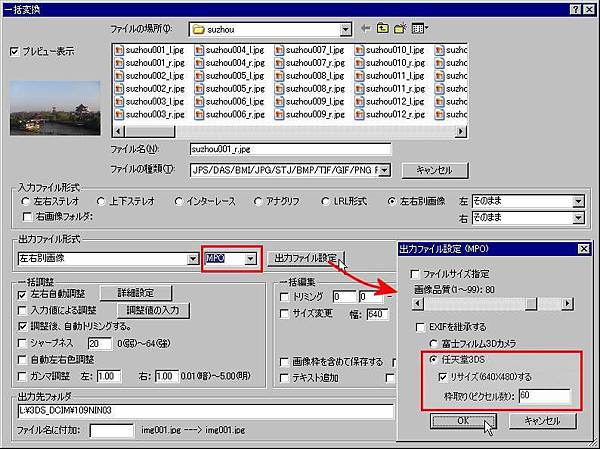Screen dimensions: 600x449
Task: Select 左右別画像 input format radio
Action: [391, 201]
